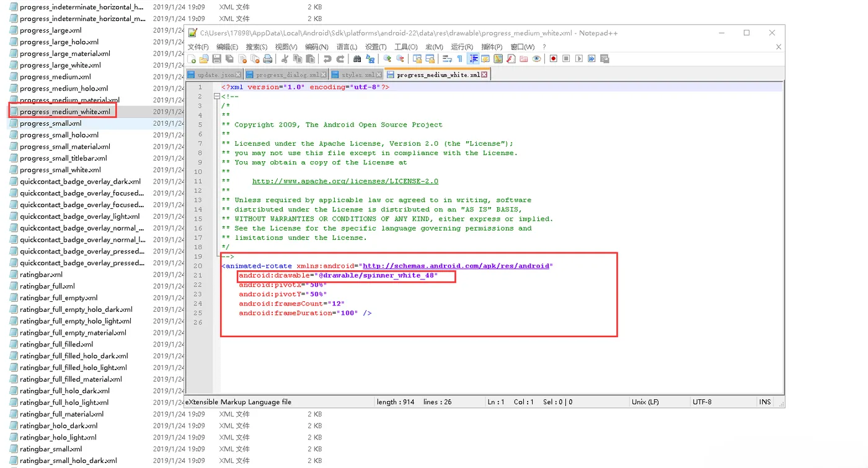Image resolution: width=868 pixels, height=468 pixels.
Task: Toggle file monitoring eye icon
Action: (536, 59)
